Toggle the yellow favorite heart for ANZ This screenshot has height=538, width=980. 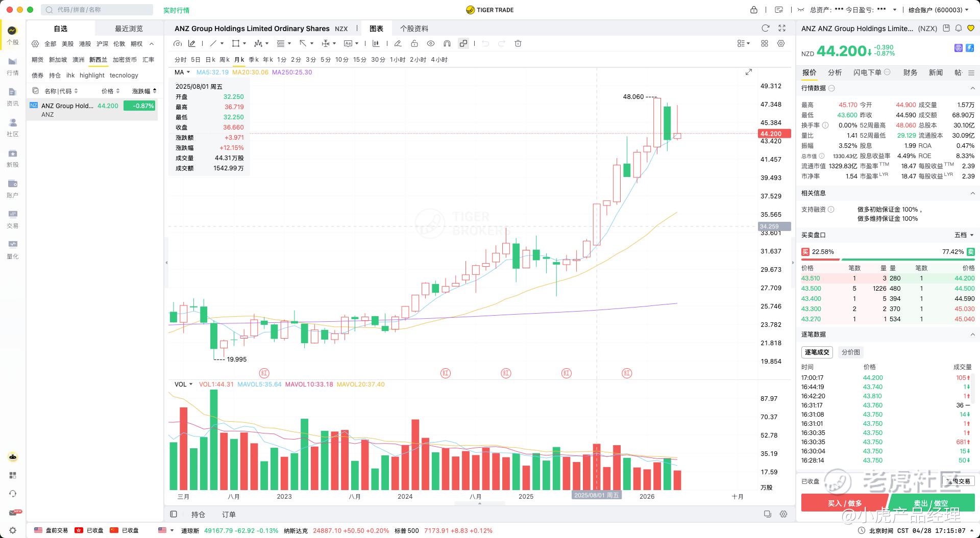pos(971,28)
